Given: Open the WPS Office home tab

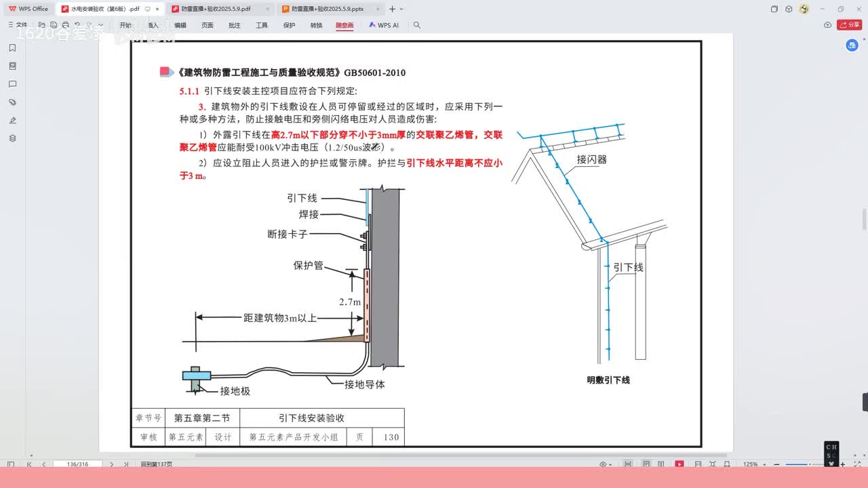Looking at the screenshot, I should coord(28,9).
